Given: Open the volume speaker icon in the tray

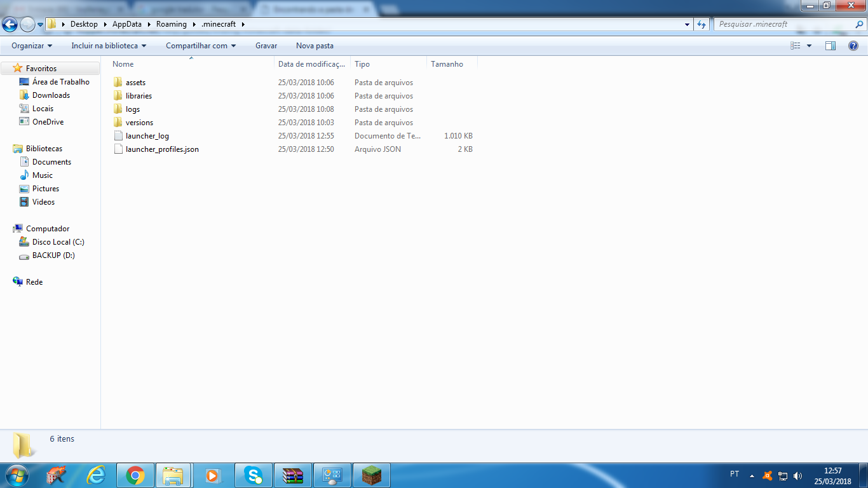Looking at the screenshot, I should click(x=798, y=475).
